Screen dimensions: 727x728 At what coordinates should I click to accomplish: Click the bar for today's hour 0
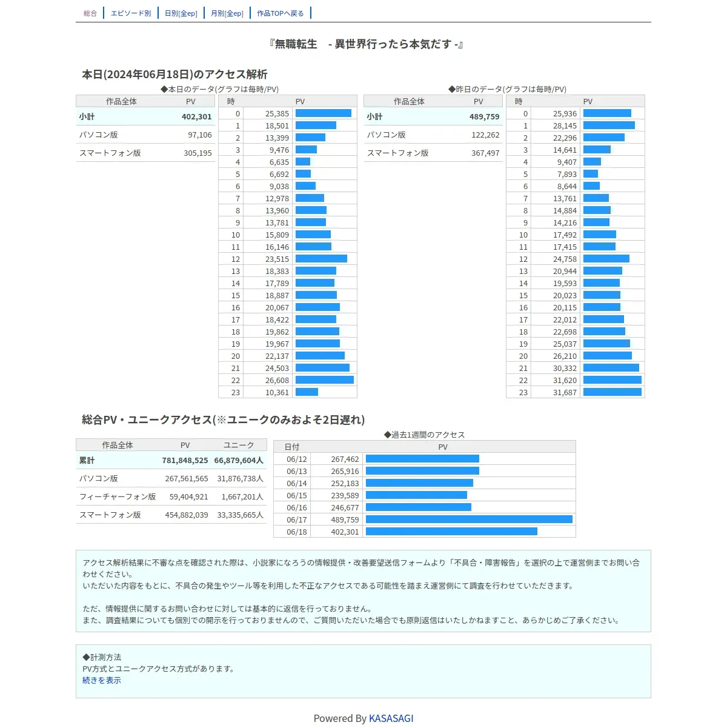[324, 113]
